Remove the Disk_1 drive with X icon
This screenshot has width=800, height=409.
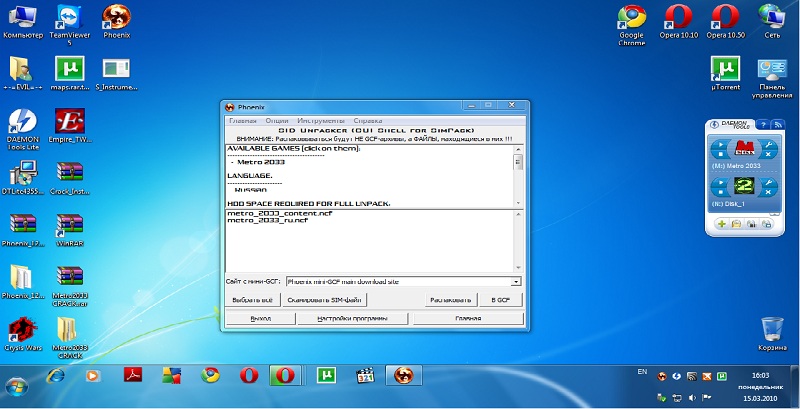[768, 192]
